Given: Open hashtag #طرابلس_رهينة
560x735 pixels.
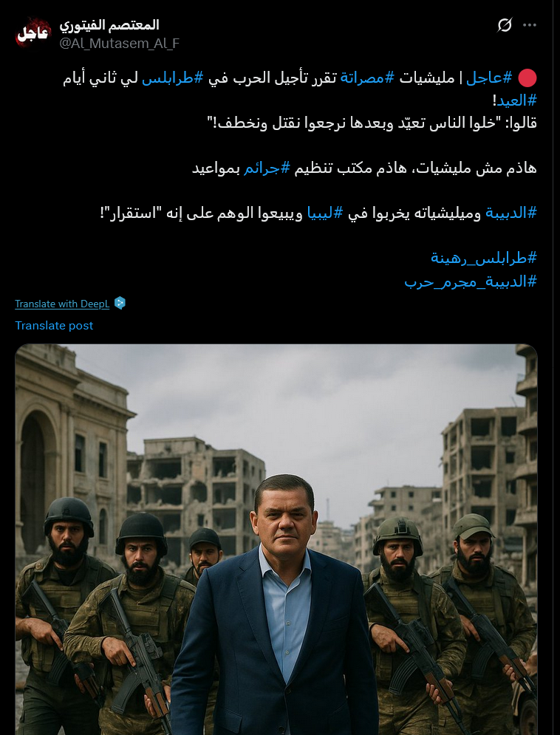Looking at the screenshot, I should point(484,258).
